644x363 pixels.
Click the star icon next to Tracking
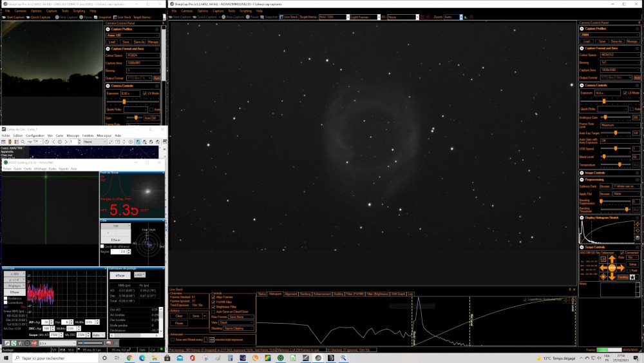pos(632,277)
